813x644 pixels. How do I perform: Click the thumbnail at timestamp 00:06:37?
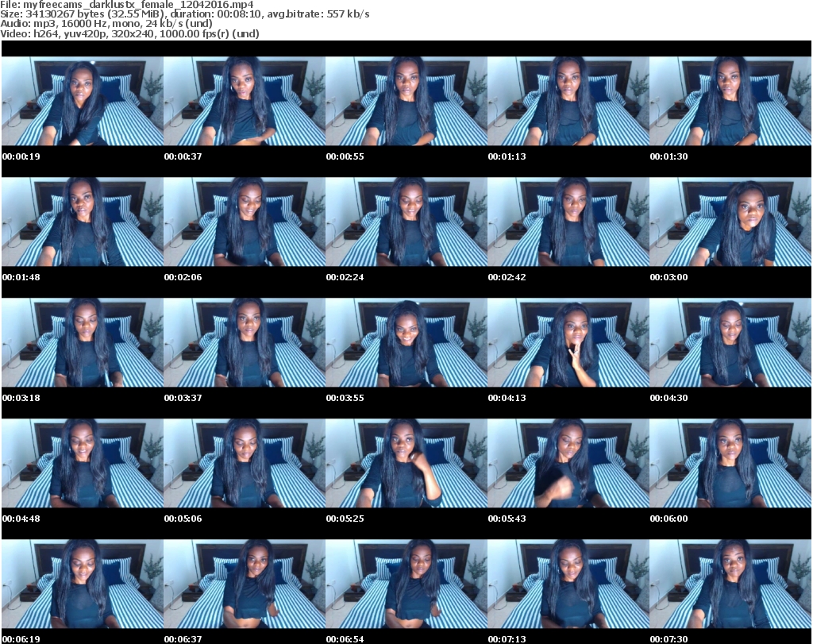point(245,584)
